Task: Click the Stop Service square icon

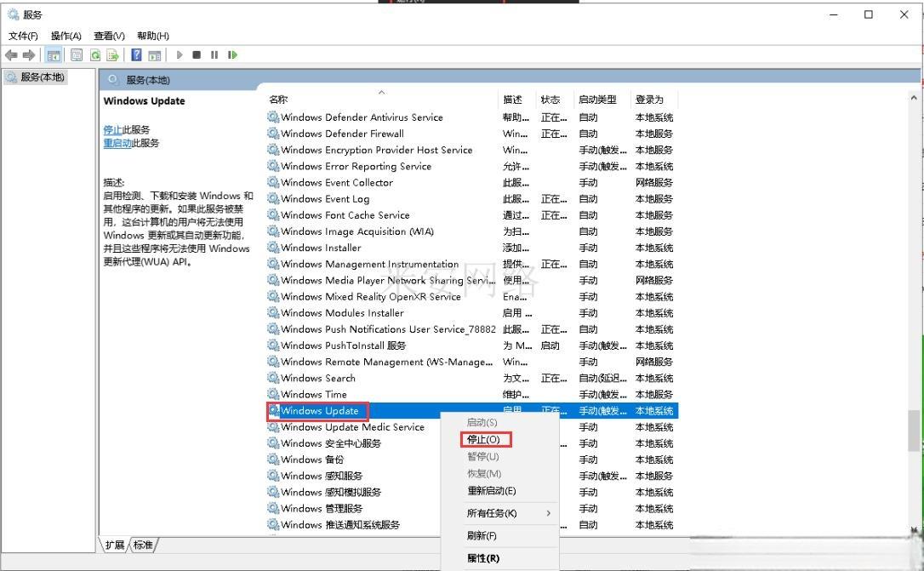Action: point(197,54)
